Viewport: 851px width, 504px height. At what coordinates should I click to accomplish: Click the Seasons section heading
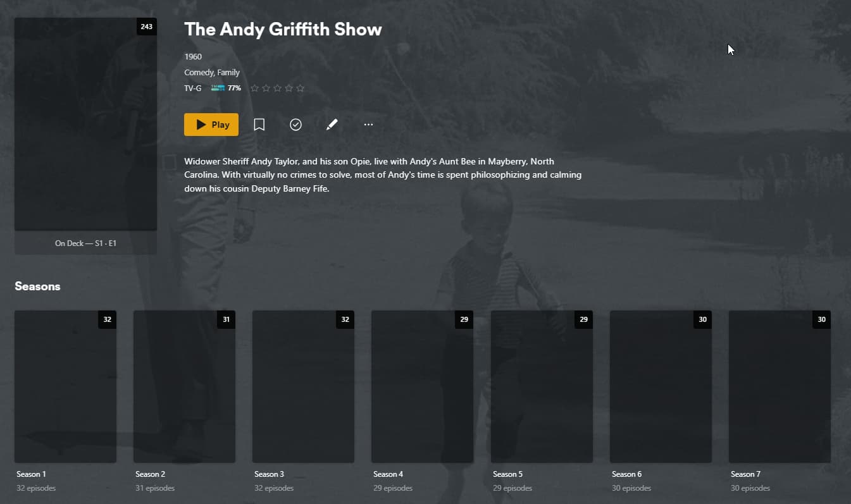pyautogui.click(x=37, y=286)
